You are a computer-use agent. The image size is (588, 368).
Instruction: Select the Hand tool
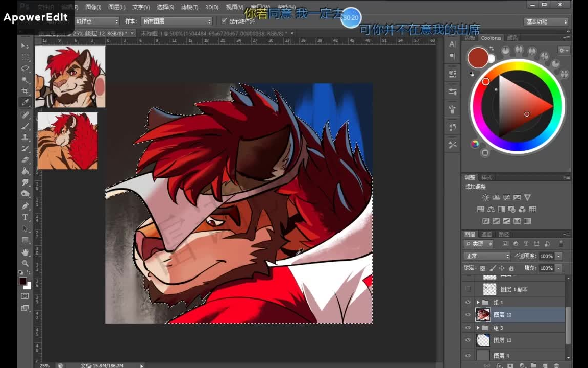pos(25,252)
